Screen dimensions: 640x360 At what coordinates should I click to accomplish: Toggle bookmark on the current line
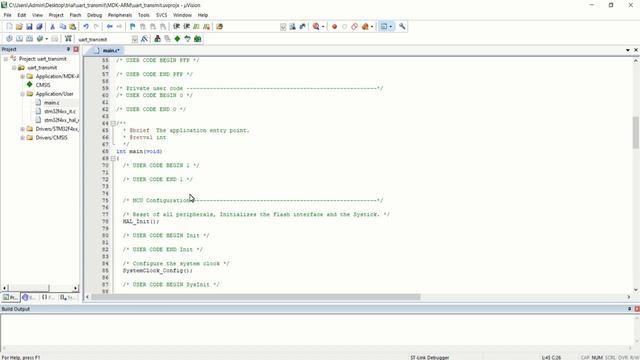click(132, 27)
